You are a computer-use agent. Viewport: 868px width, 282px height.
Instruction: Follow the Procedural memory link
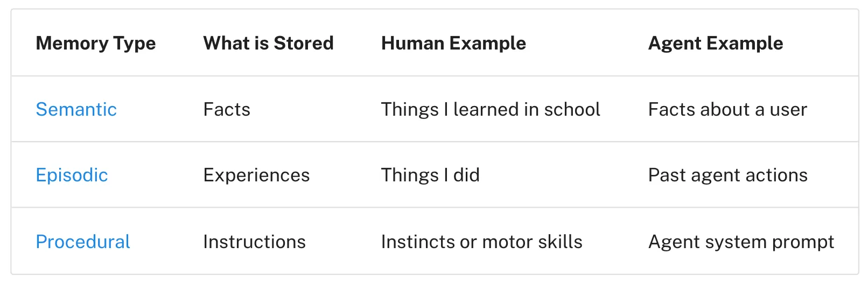tap(83, 242)
